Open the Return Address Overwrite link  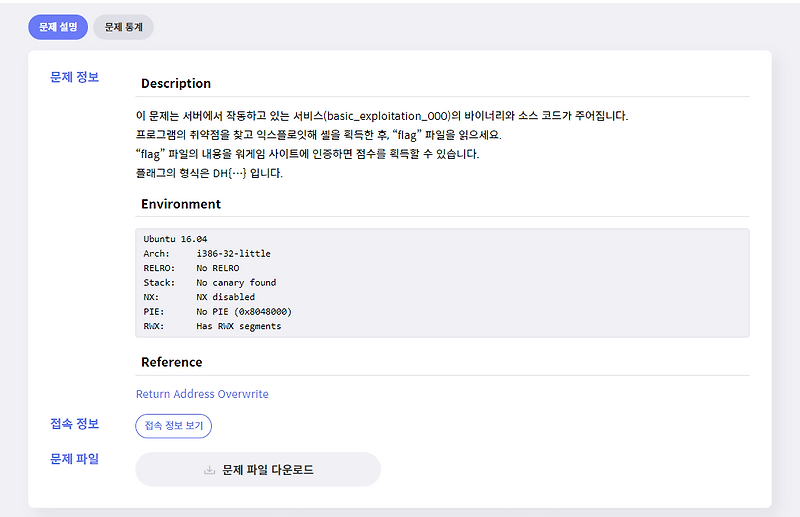point(202,394)
